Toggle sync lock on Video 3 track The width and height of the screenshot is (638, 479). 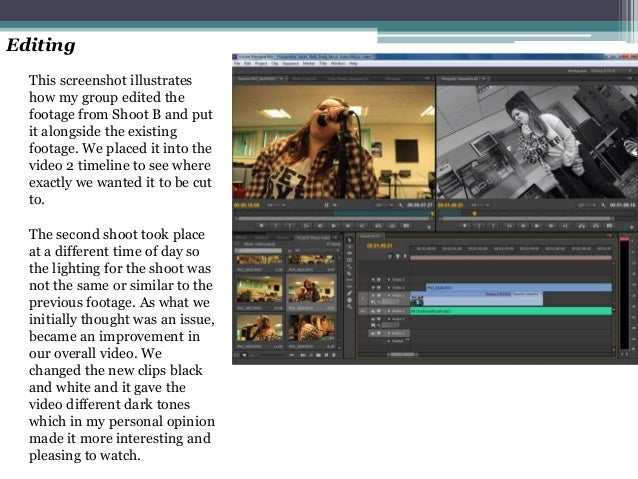click(x=379, y=280)
